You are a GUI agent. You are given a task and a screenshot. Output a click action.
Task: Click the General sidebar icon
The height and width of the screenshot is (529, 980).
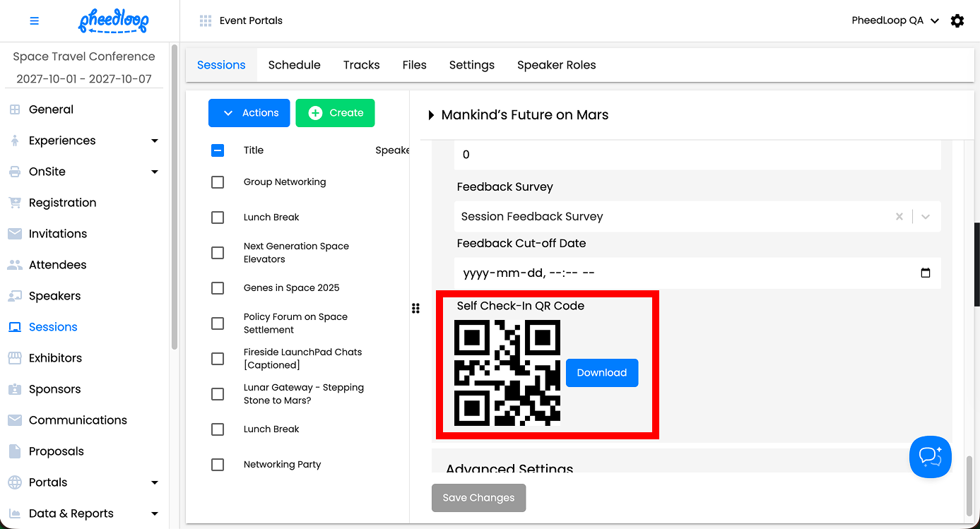(15, 109)
